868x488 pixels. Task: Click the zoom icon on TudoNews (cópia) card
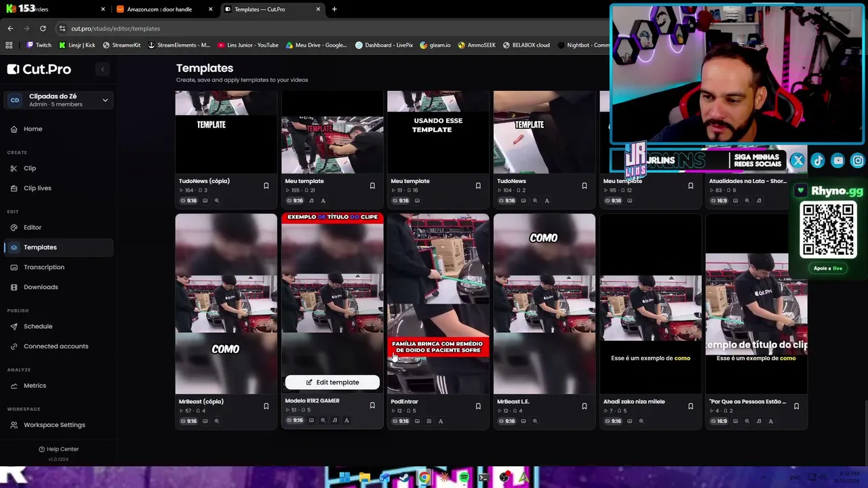(x=217, y=201)
